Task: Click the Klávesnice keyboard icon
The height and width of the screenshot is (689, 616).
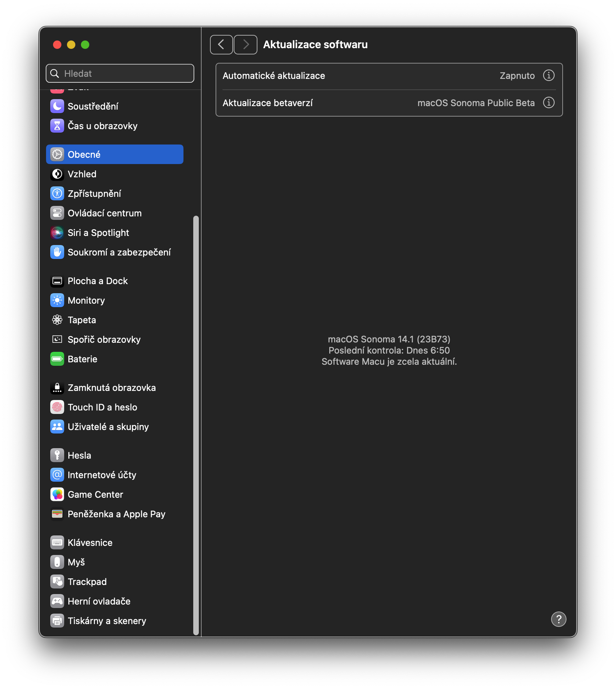Action: (57, 542)
